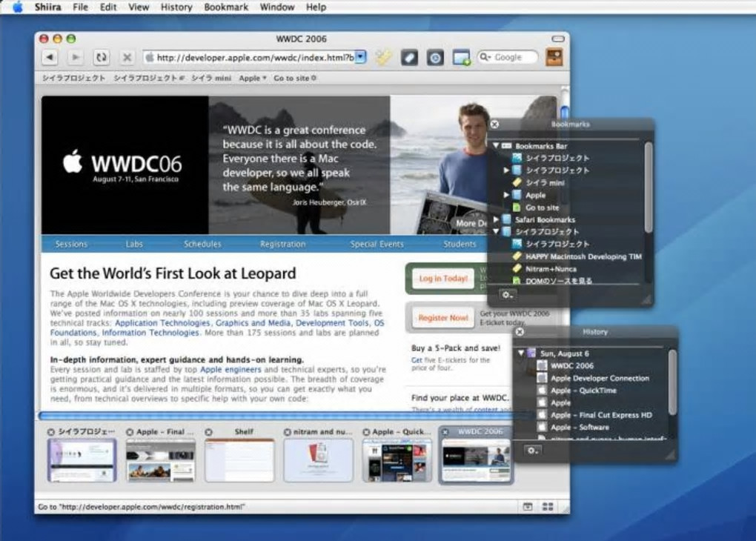Open the Google search engine dropdown
Screen dimensions: 756x541
click(x=485, y=57)
